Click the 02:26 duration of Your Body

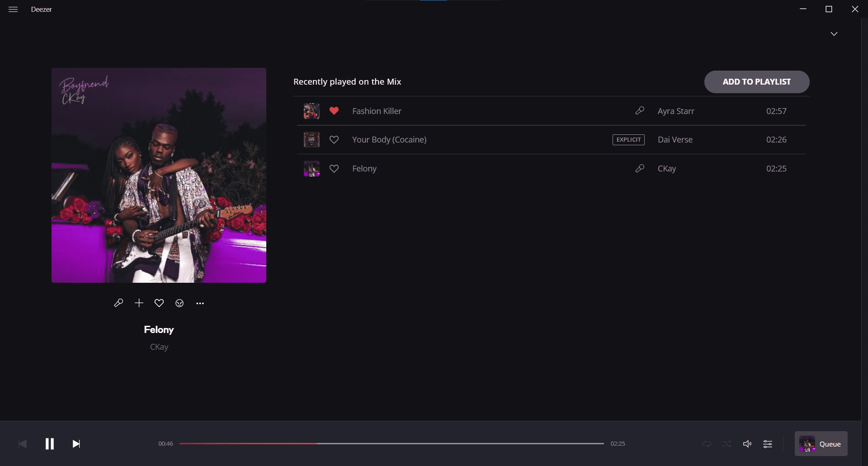[776, 140]
